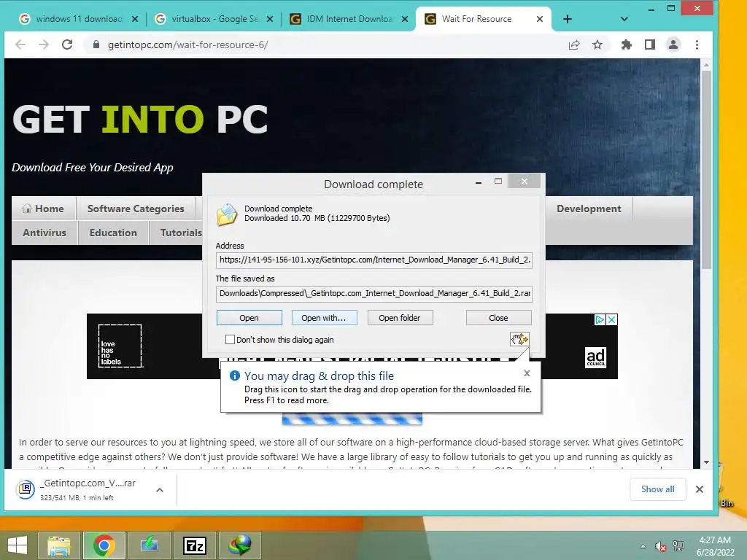Click the share page icon

coord(574,44)
